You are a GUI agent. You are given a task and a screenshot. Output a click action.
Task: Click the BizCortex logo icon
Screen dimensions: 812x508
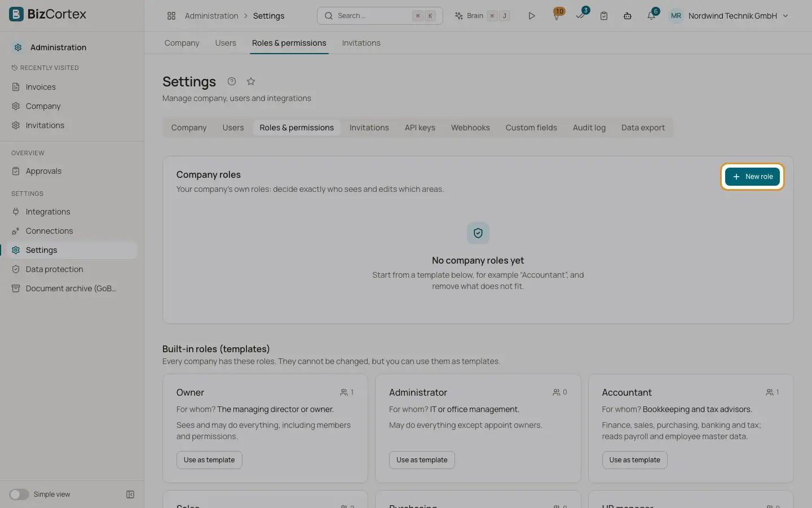click(16, 14)
